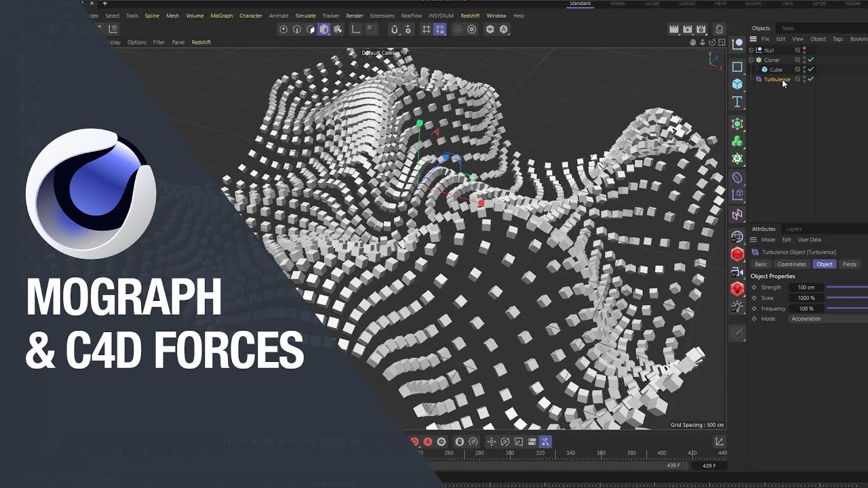Toggle the workplane grid icon

426,29
